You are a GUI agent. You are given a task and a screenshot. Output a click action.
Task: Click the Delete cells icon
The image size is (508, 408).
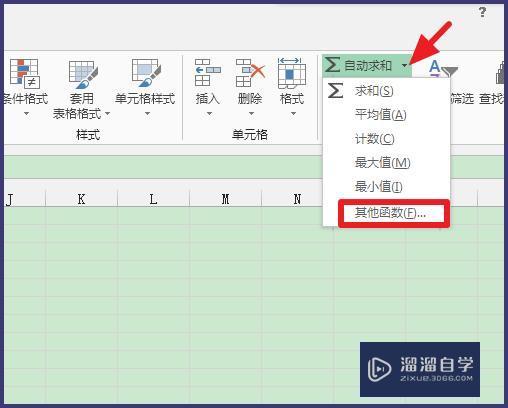pos(250,73)
